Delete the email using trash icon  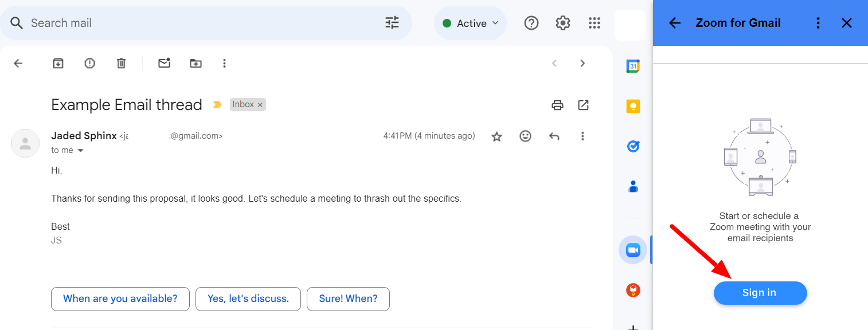coord(121,63)
